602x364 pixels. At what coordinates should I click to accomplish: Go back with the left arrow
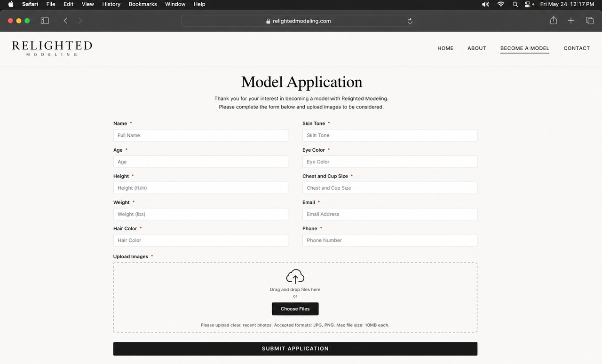(65, 21)
